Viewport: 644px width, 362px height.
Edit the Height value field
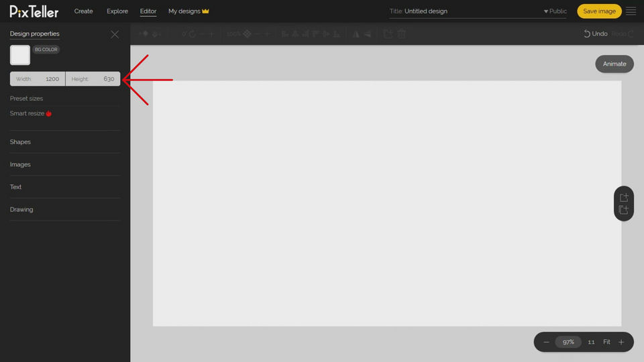coord(93,79)
